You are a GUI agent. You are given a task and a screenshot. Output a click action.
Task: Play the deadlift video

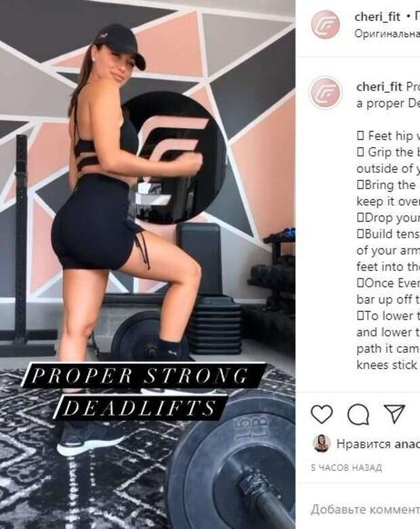[x=148, y=264]
